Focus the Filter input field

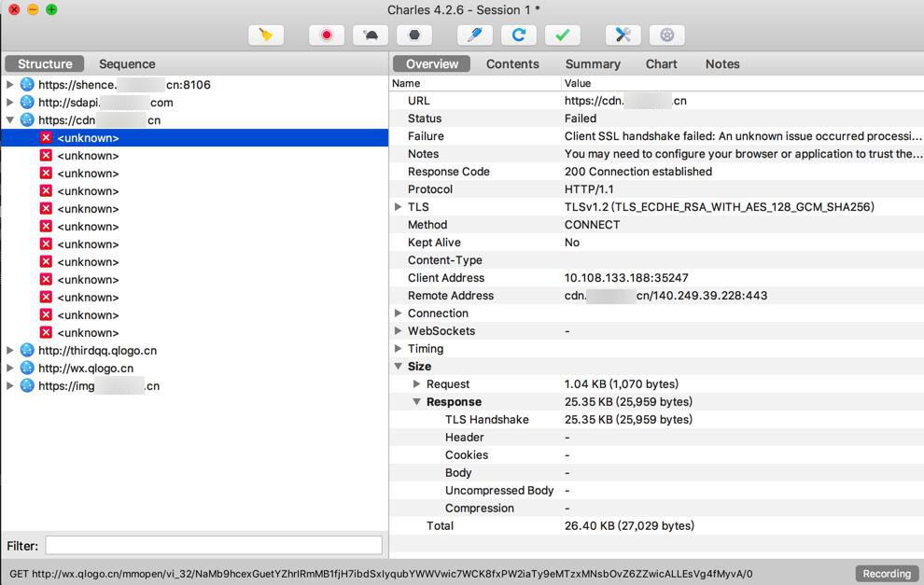coord(214,546)
